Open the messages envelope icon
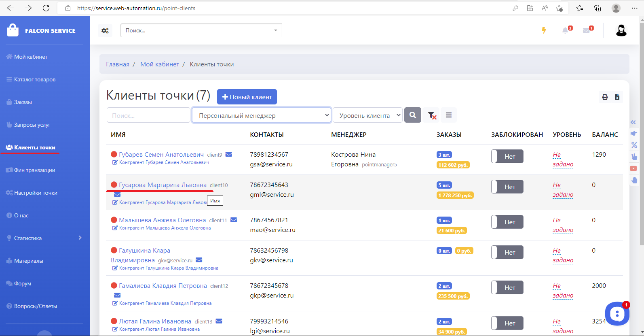The width and height of the screenshot is (644, 336). pos(586,30)
